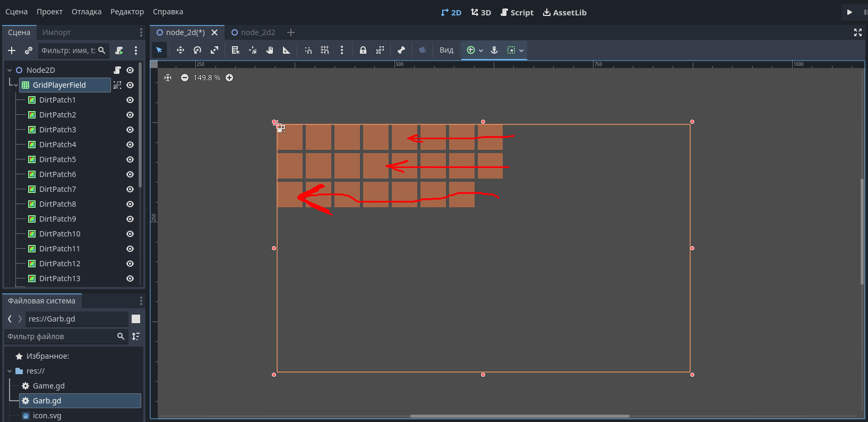Collapse the Node2D tree root
Image resolution: width=868 pixels, height=422 pixels.
pyautogui.click(x=10, y=70)
